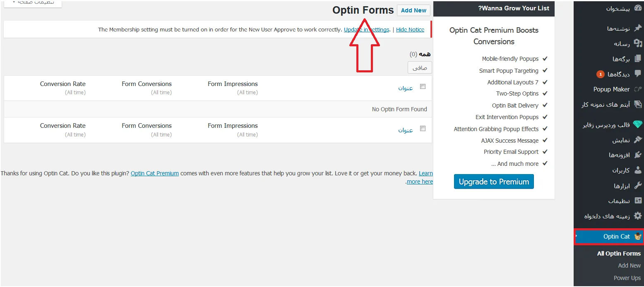Click the Posts pin icon (نوشته‌ها)

click(638, 28)
